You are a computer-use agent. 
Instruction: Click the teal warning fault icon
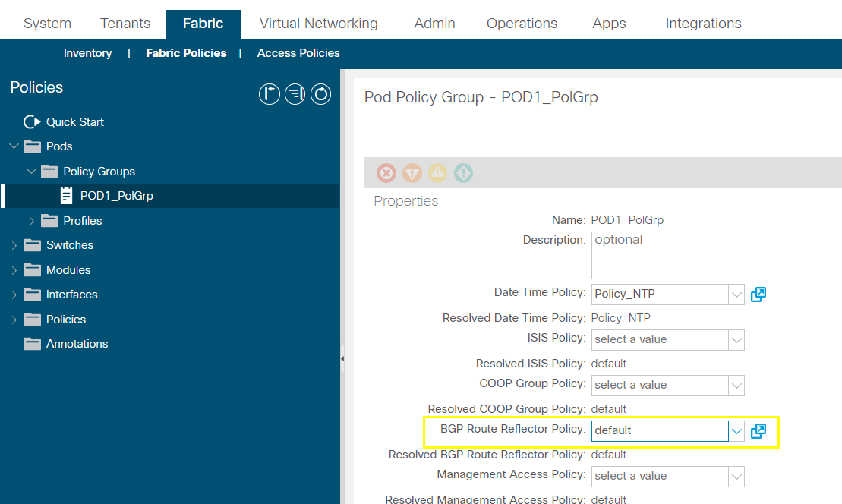[463, 173]
